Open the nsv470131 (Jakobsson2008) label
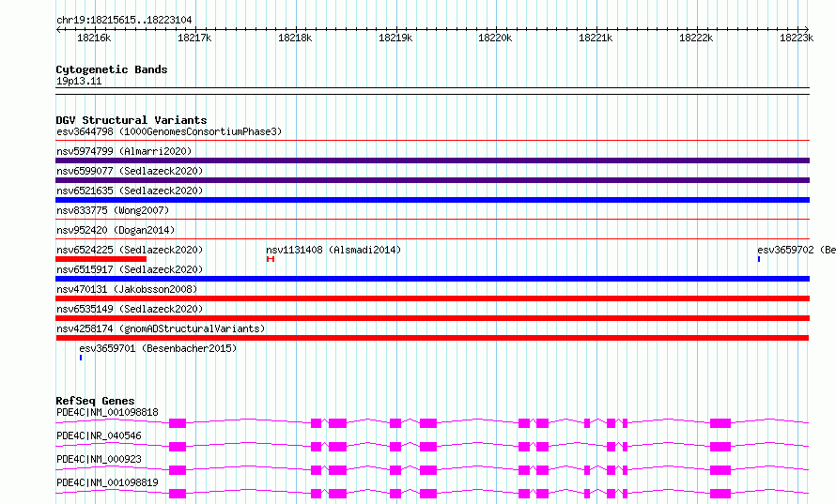Viewport: 836px width, 504px height. tap(127, 289)
